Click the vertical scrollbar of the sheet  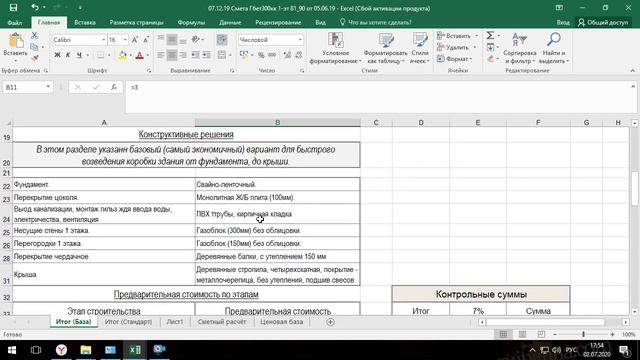635,189
